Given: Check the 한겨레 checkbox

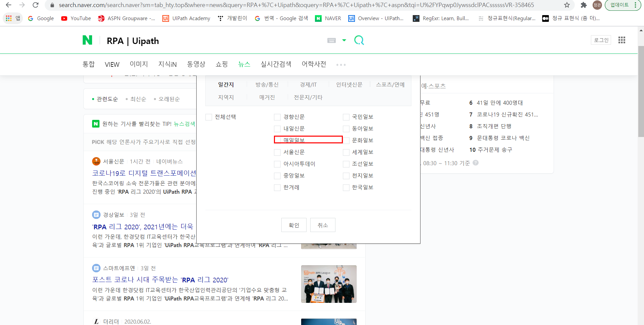Looking at the screenshot, I should click(x=277, y=187).
